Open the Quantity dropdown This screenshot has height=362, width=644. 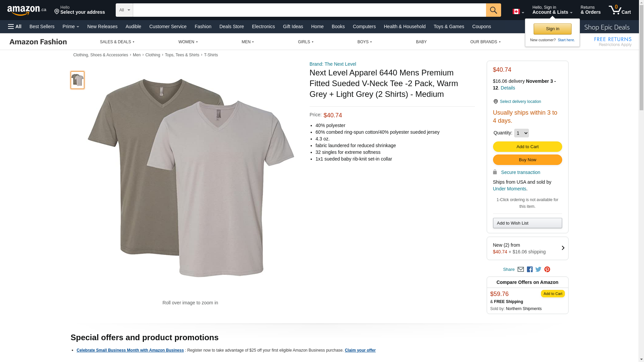click(521, 133)
